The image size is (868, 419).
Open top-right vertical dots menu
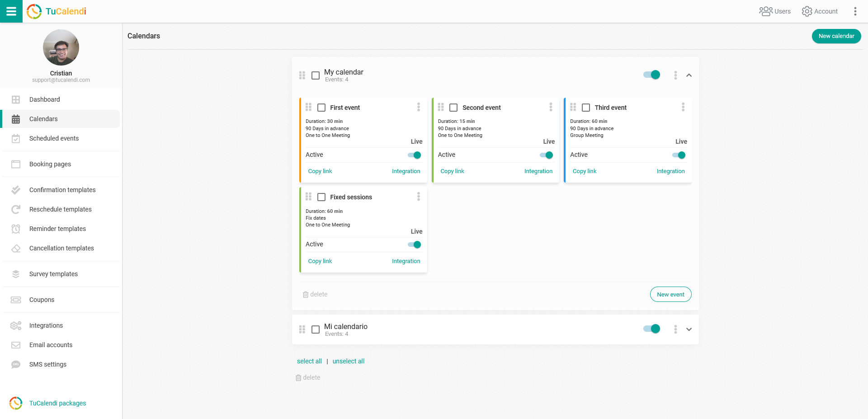coord(855,11)
